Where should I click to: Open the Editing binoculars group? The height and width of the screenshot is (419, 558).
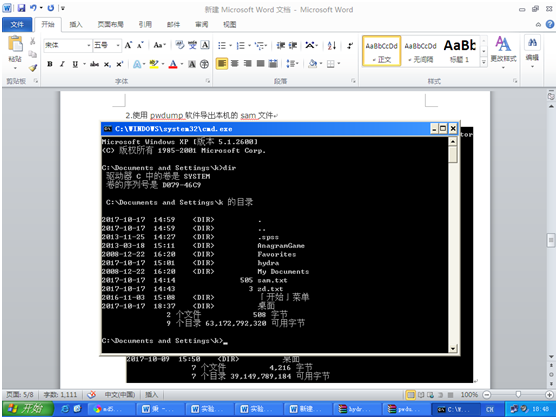point(532,52)
